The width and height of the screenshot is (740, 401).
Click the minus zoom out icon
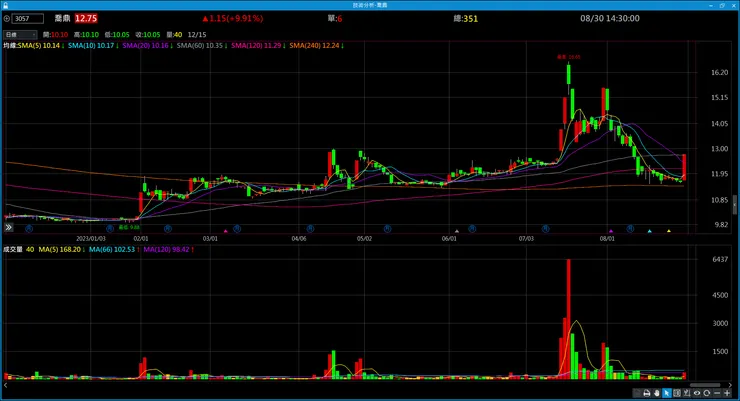717,393
